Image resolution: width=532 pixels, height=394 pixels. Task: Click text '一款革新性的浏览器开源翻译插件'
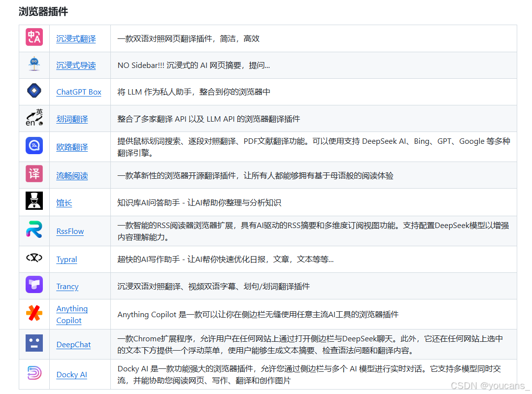(x=176, y=176)
